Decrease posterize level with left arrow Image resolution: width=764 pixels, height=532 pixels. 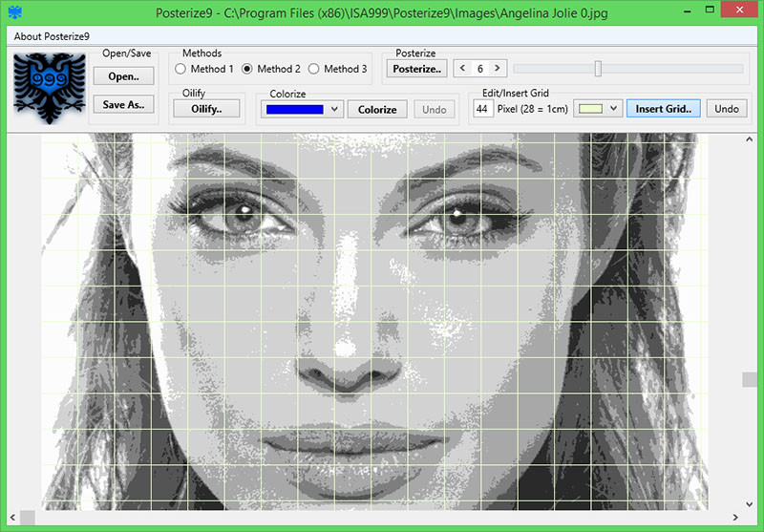coord(462,68)
